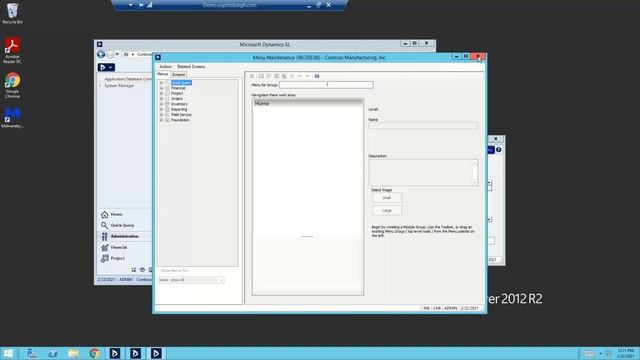This screenshot has width=640, height=360.
Task: Open the Action menu
Action: [x=165, y=67]
